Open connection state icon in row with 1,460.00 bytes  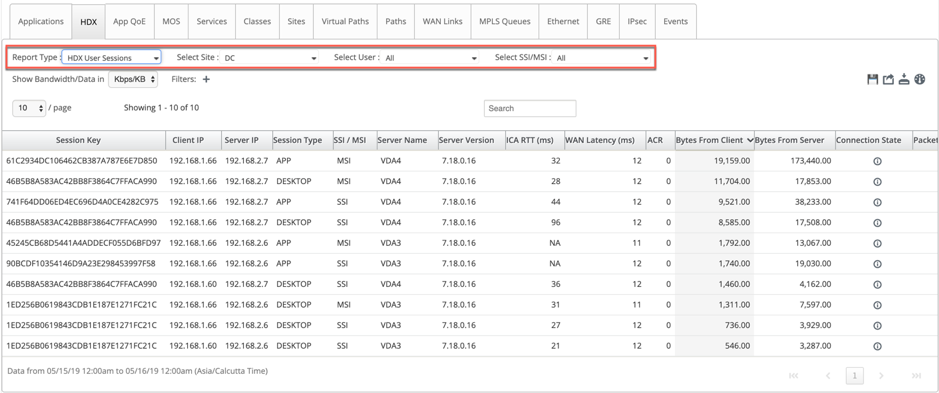pyautogui.click(x=877, y=285)
